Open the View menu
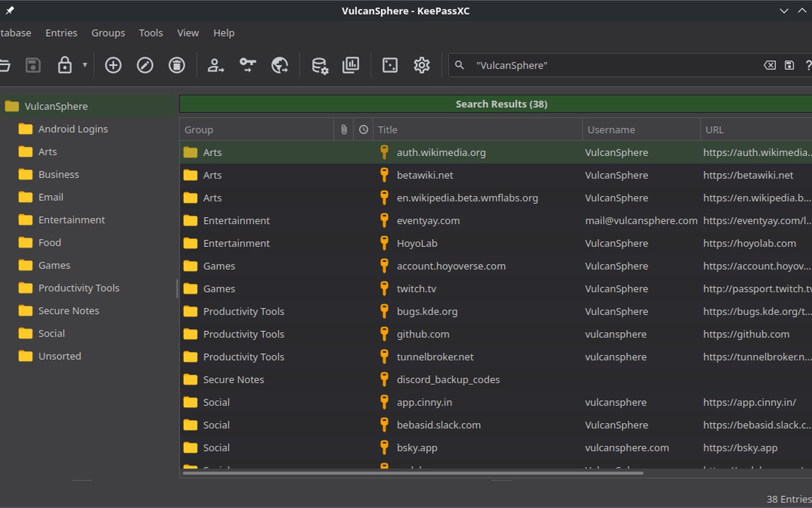 point(188,33)
